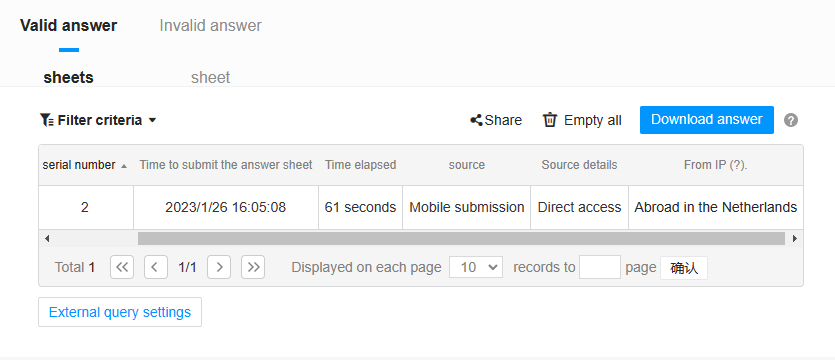Click the 确认 confirm button
This screenshot has width=835, height=360.
(684, 267)
